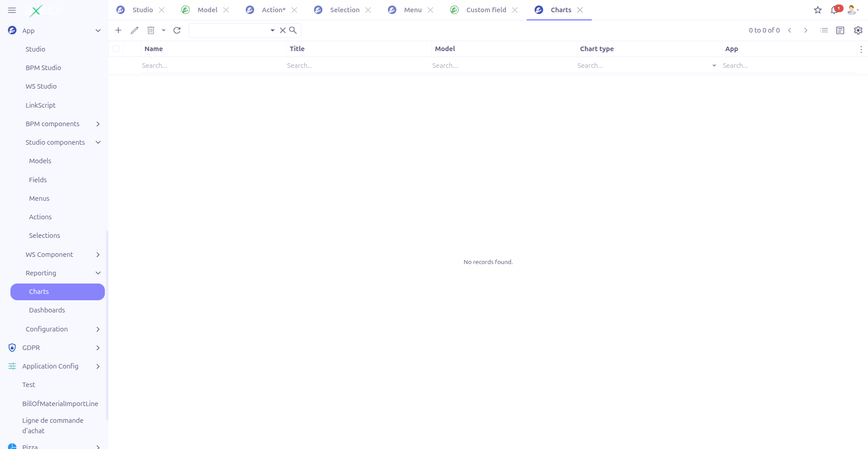Toggle the hamburger sidebar menu

tap(12, 10)
